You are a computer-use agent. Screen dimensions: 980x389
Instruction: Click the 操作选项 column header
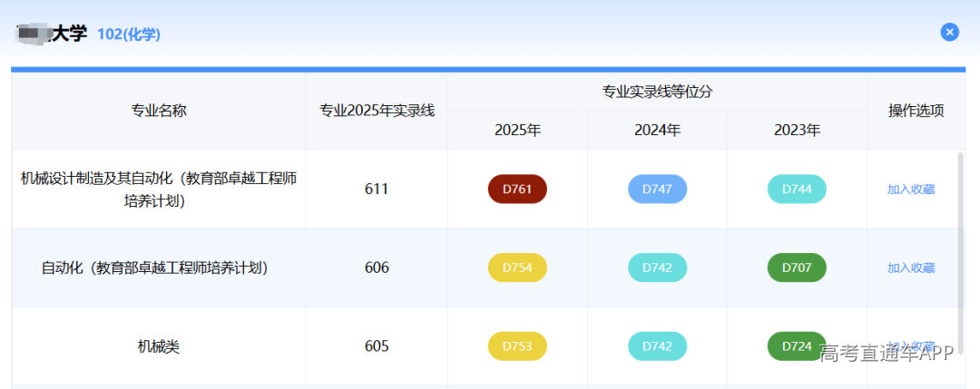pyautogui.click(x=916, y=112)
